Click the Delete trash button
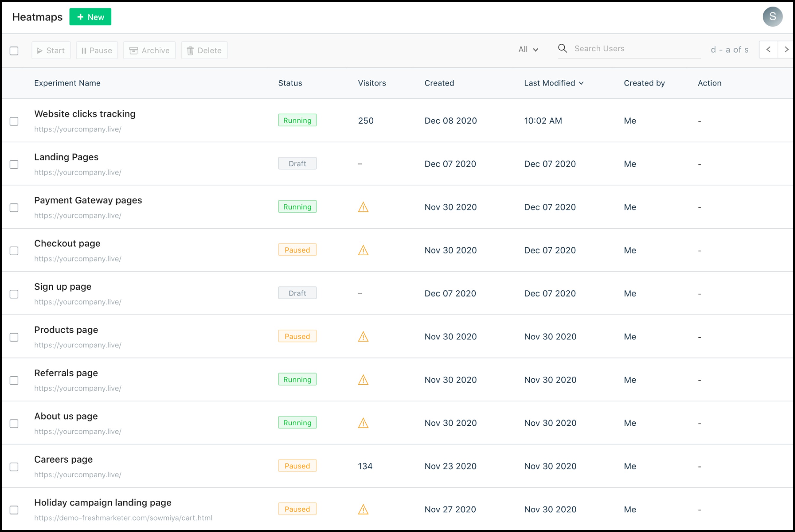 click(x=204, y=51)
